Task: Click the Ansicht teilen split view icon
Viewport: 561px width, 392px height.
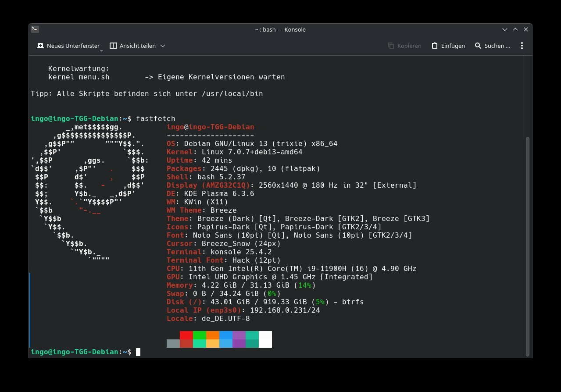Action: tap(113, 46)
